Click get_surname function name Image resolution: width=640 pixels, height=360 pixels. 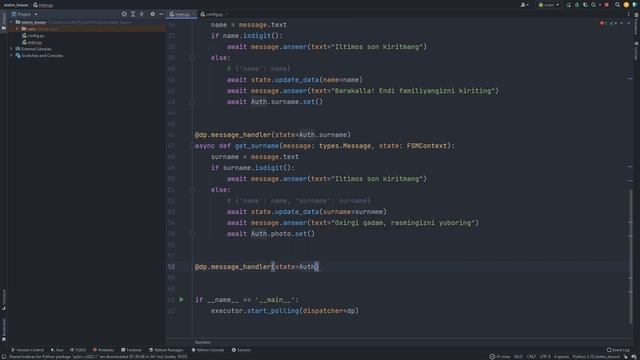click(x=257, y=146)
